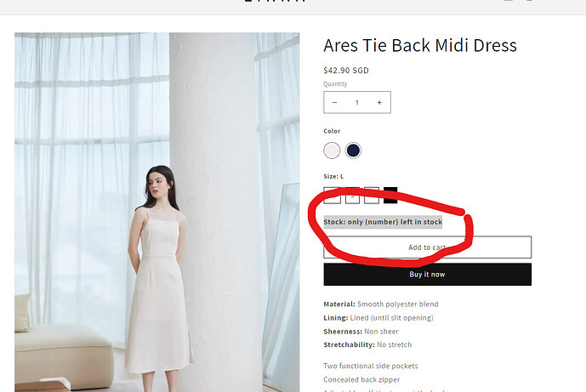Select the cream color swatch

tap(332, 151)
